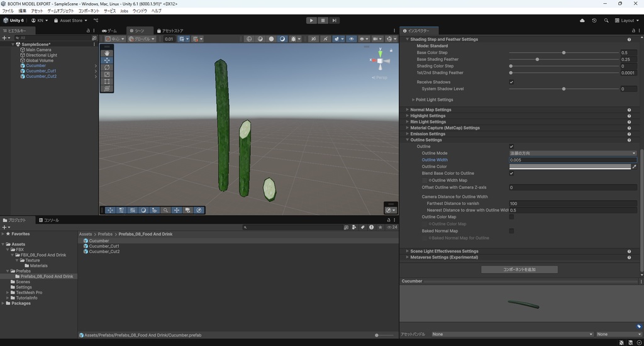Toggle Blend Base Color to Outline
The image size is (644, 346).
511,173
